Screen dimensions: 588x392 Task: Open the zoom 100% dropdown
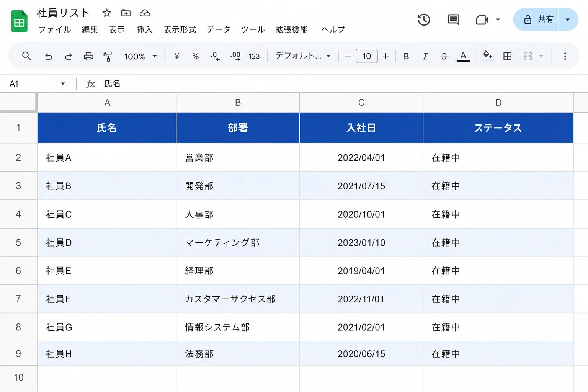tap(140, 56)
